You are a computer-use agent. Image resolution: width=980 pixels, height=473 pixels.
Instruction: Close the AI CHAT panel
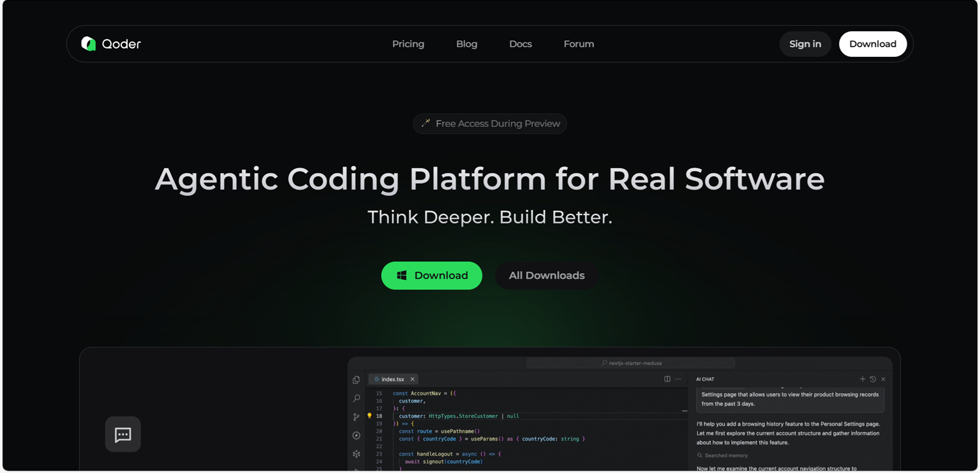(883, 379)
